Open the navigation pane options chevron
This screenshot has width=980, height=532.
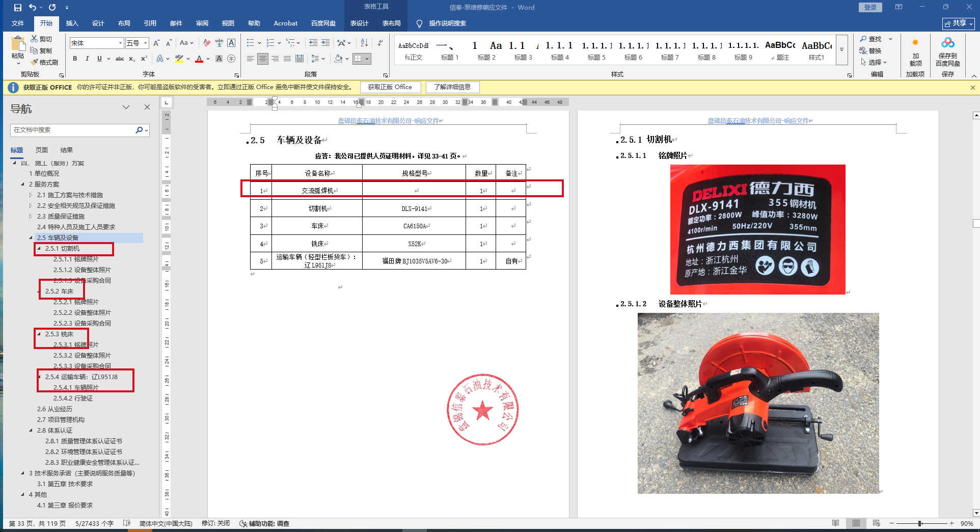(126, 108)
